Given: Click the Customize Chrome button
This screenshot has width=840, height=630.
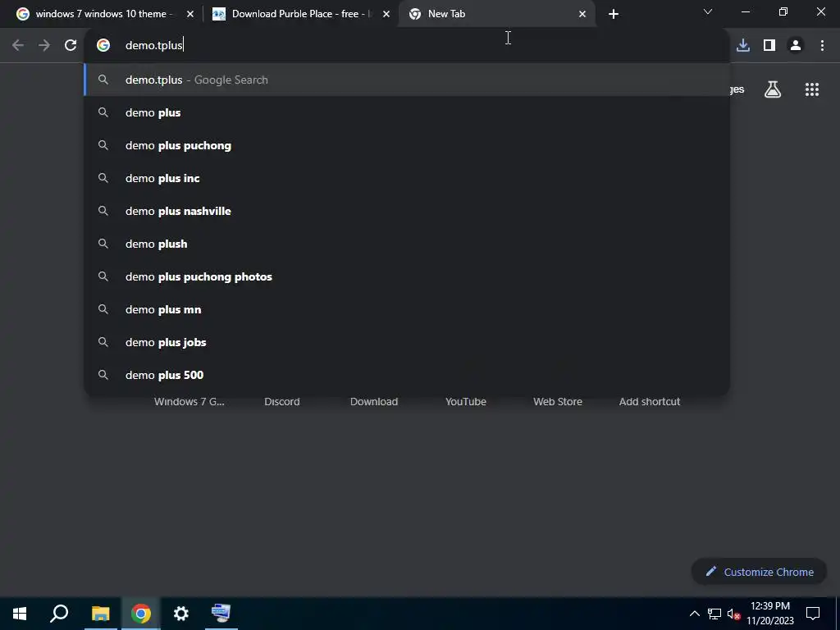Looking at the screenshot, I should 759,572.
